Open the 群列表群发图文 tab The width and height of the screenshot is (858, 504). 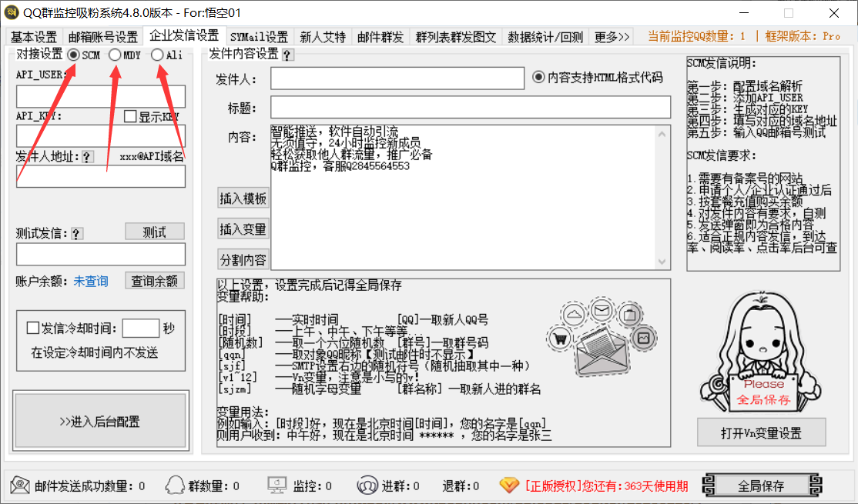pos(456,37)
